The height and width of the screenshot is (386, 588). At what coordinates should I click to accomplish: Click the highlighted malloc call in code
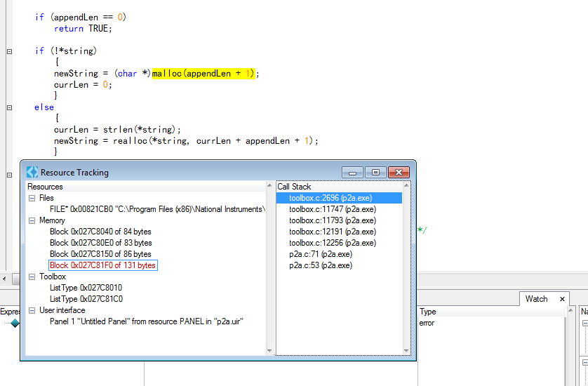(203, 74)
